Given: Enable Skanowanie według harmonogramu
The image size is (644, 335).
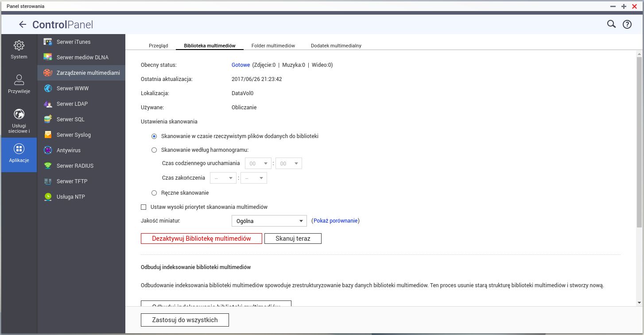Looking at the screenshot, I should coord(154,150).
